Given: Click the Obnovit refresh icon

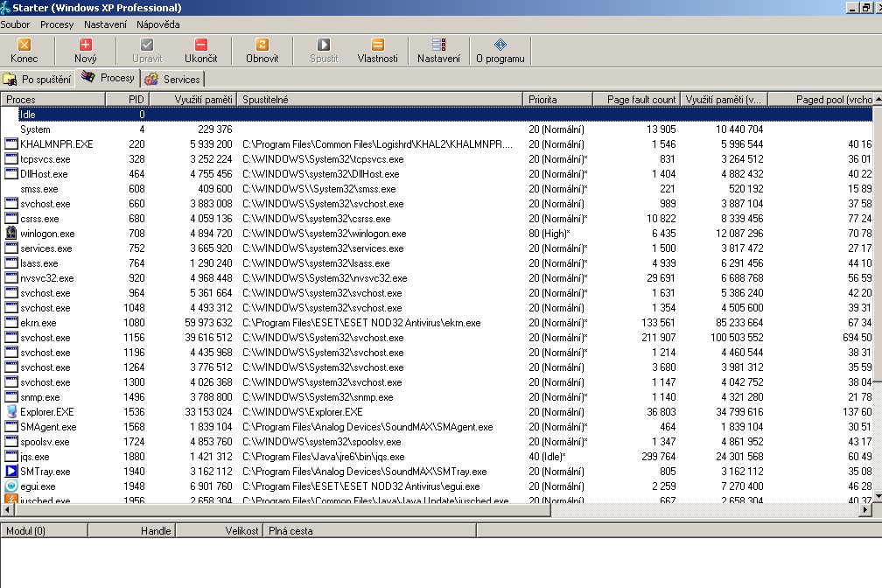Looking at the screenshot, I should 262,45.
